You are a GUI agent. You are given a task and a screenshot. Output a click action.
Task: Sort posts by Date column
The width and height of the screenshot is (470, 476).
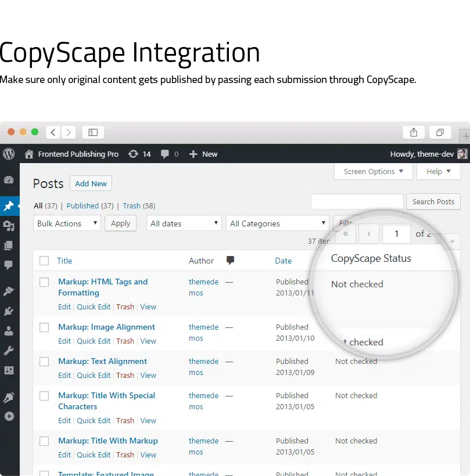coord(283,261)
